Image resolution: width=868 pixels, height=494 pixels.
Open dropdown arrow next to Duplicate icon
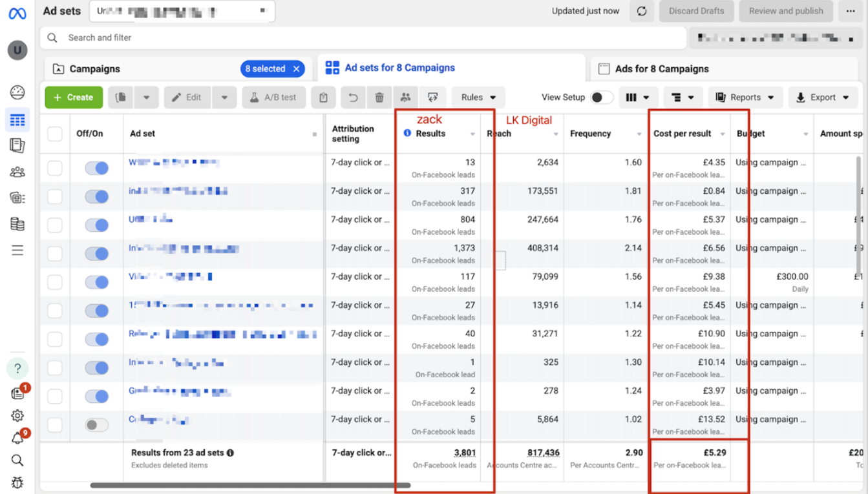click(147, 98)
